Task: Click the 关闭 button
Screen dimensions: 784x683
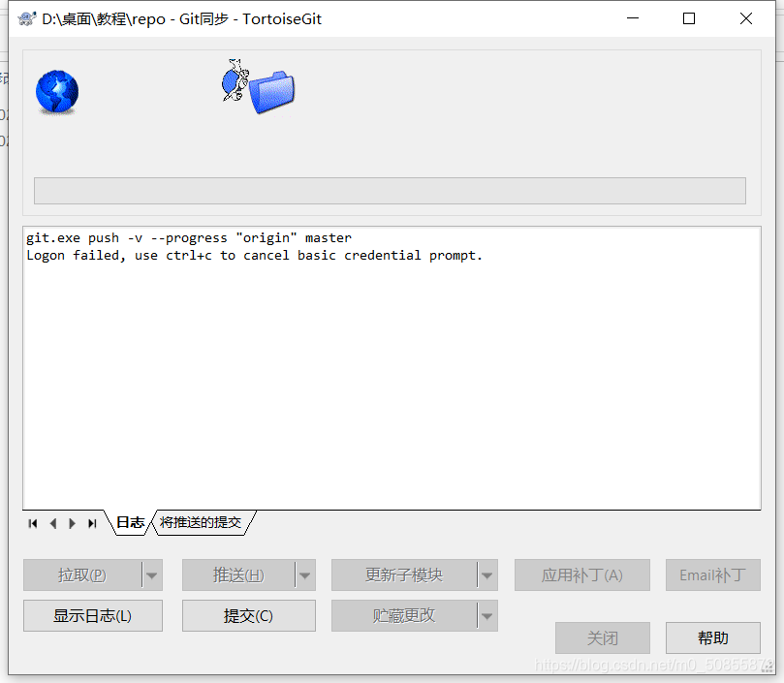Action: (x=603, y=638)
